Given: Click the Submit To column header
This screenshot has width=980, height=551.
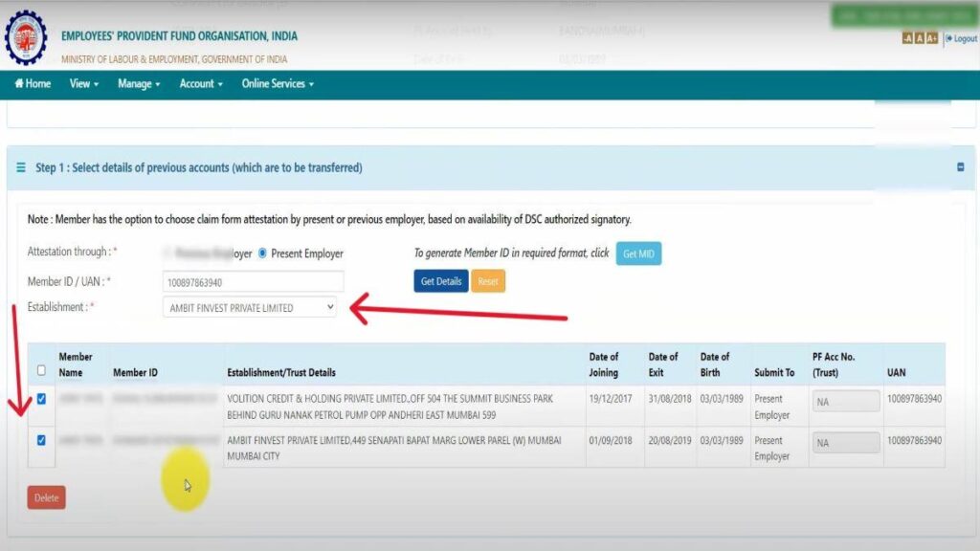Looking at the screenshot, I should coord(774,372).
